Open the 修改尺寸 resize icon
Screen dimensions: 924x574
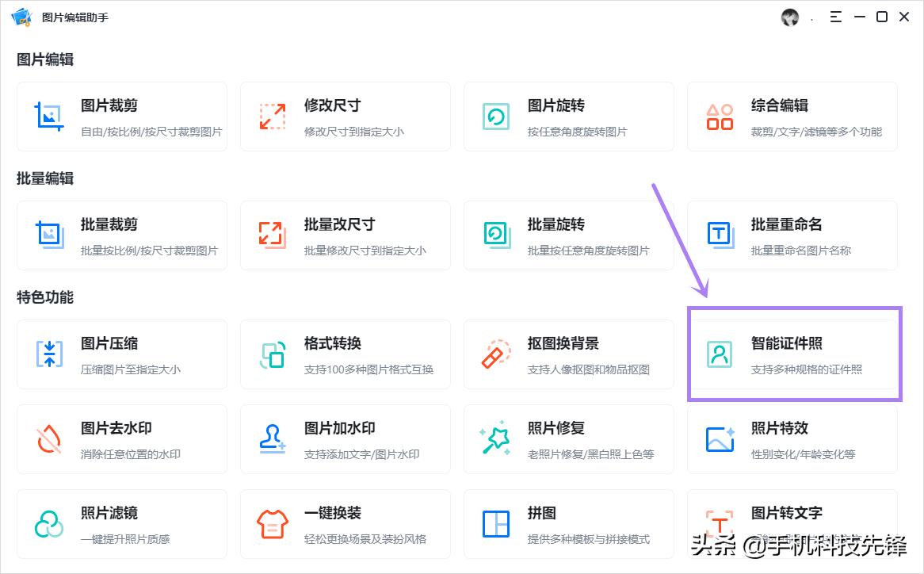tap(272, 116)
